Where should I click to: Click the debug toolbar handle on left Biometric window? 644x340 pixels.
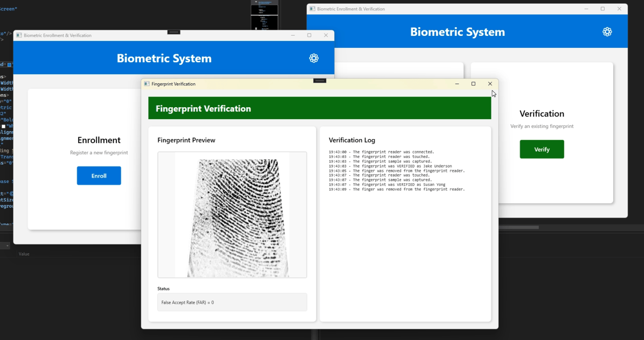point(173,32)
